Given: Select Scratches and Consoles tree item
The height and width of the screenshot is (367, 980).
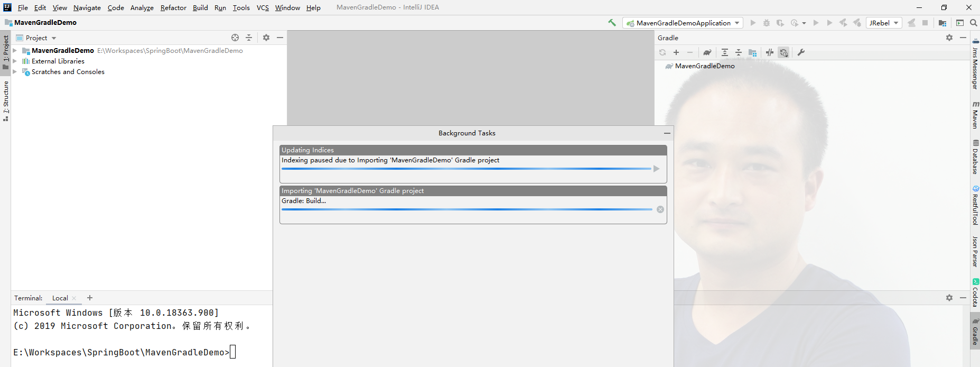Looking at the screenshot, I should click(68, 72).
